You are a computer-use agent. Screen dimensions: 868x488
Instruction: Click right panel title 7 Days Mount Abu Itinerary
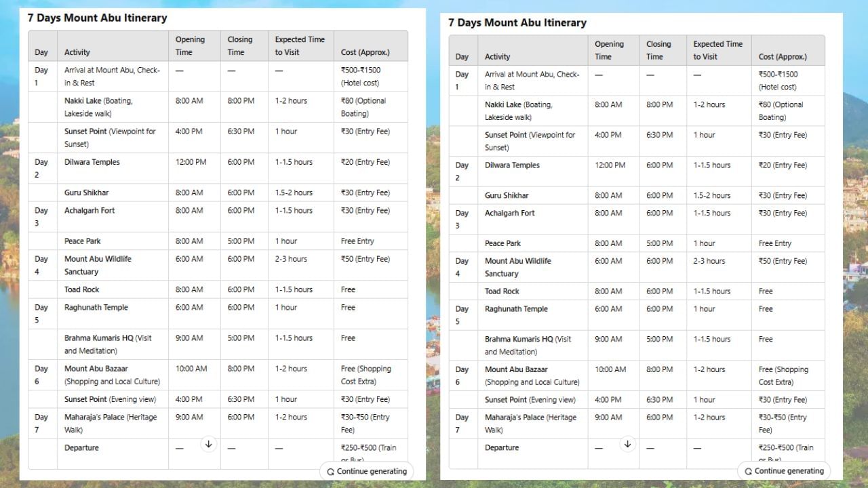click(x=517, y=22)
